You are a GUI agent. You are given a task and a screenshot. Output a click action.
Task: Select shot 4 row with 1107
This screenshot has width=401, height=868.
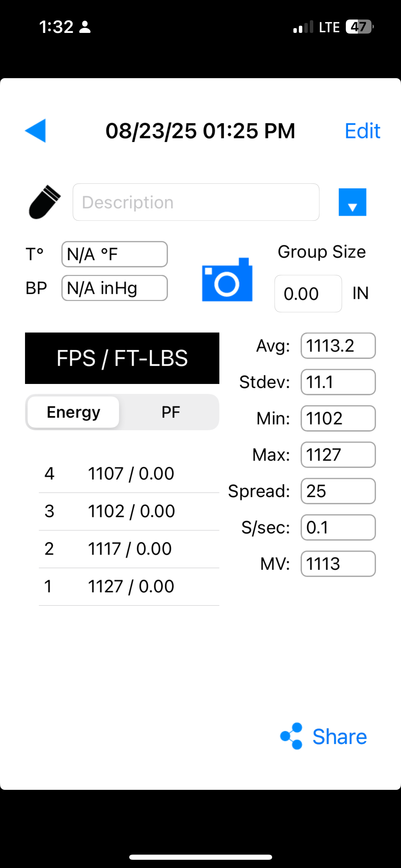click(x=129, y=474)
